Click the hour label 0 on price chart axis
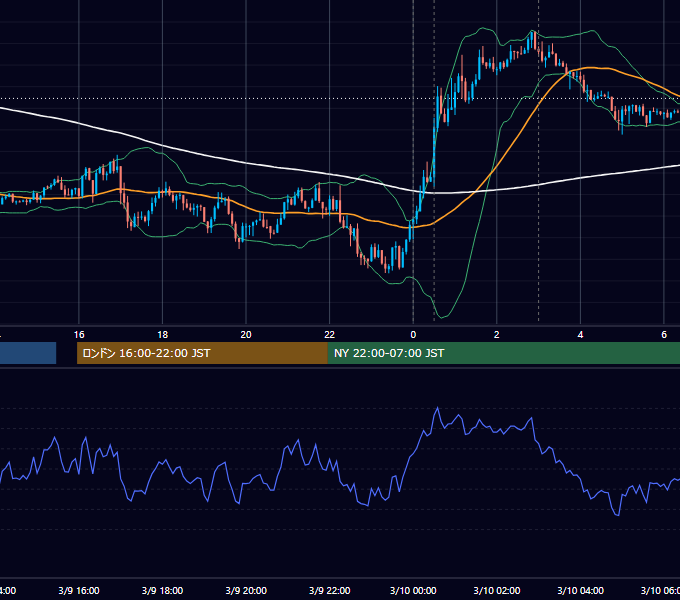 pos(413,335)
